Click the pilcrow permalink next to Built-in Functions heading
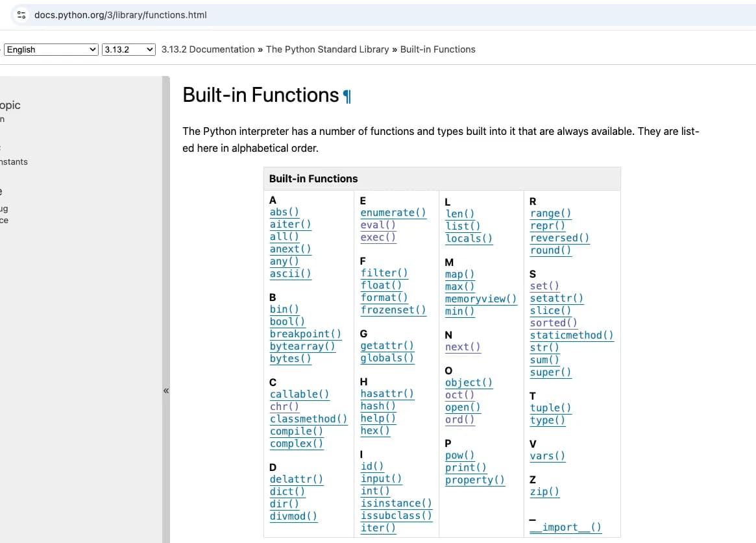This screenshot has height=543, width=756. pos(347,97)
